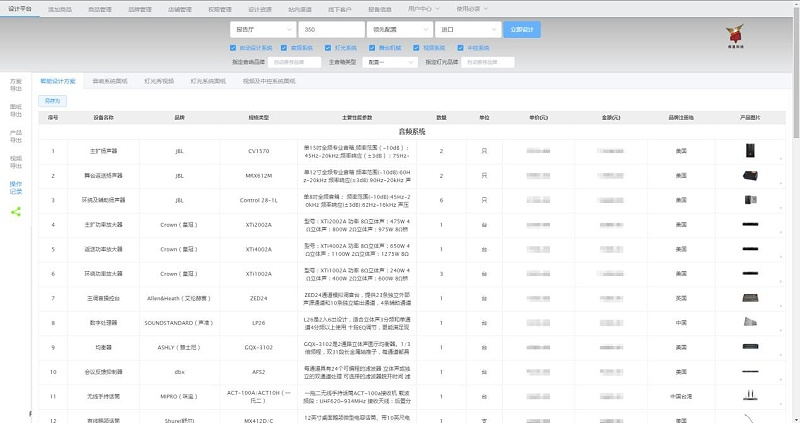Click the 主要性能参数 column header
The height and width of the screenshot is (423, 800).
(x=357, y=118)
